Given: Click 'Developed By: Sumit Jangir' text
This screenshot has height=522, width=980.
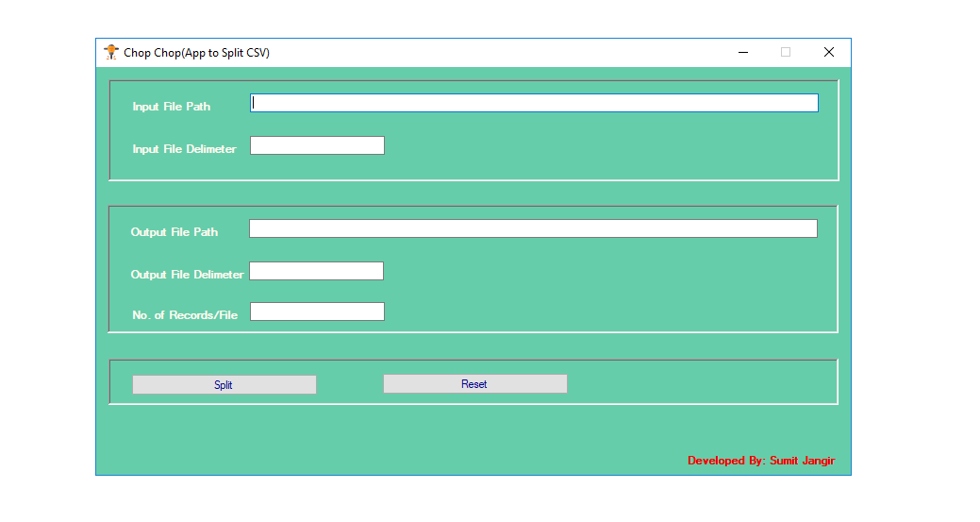Looking at the screenshot, I should click(761, 461).
